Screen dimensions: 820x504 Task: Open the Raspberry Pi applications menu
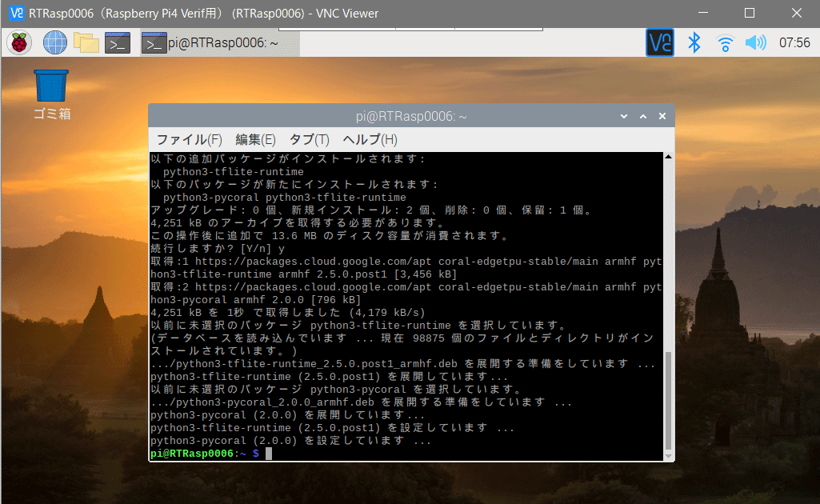[18, 42]
